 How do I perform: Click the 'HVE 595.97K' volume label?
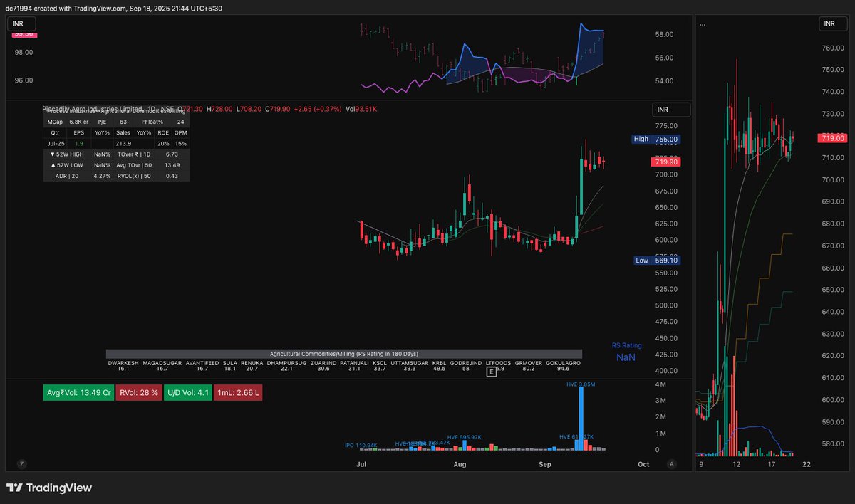[464, 437]
